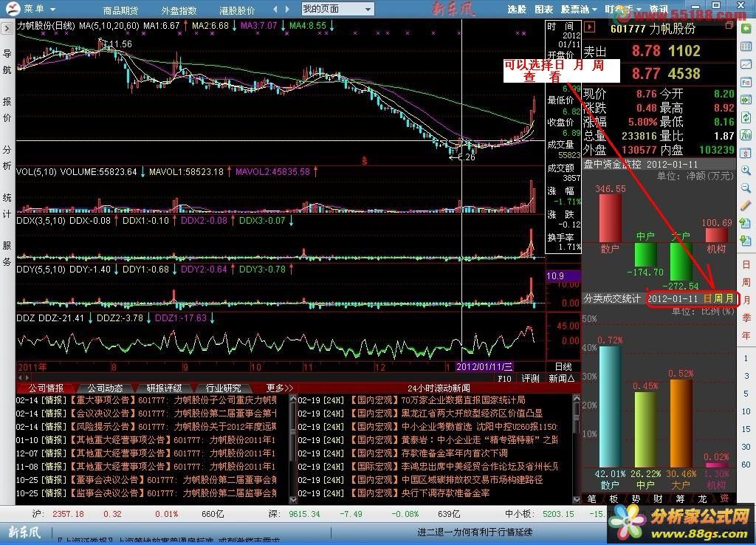Select the 60 minute period button

[746, 465]
